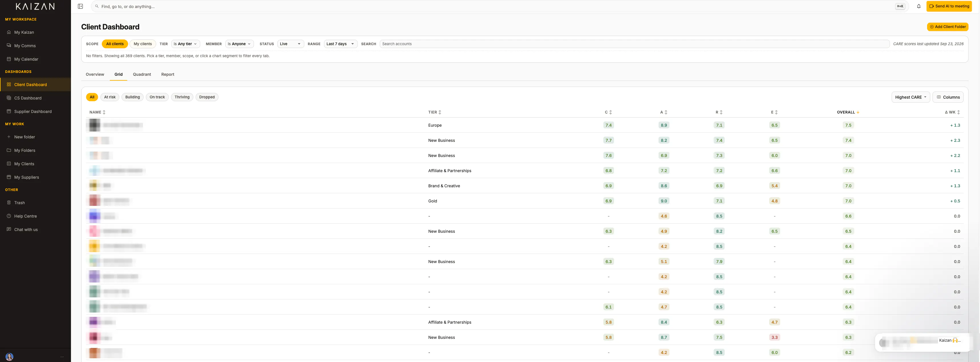Toggle the sidebar collapse icon

(80, 7)
